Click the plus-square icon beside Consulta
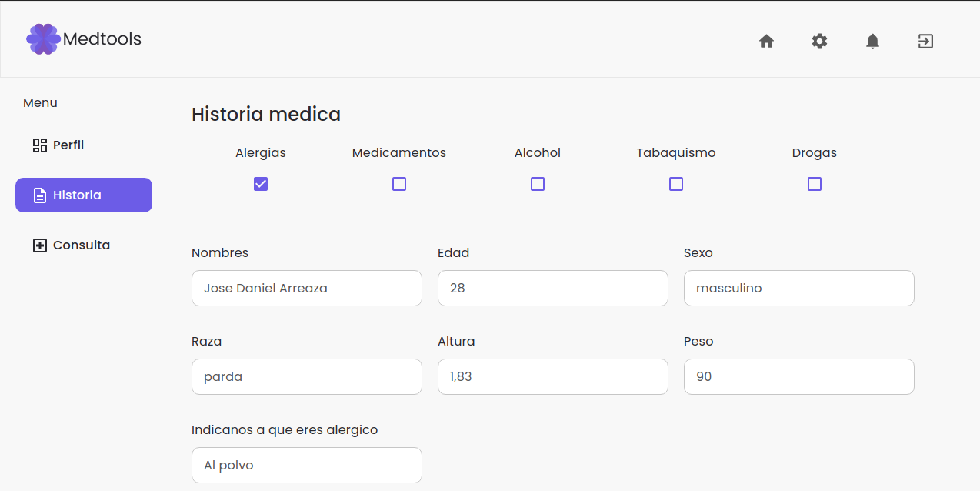980x491 pixels. (39, 245)
